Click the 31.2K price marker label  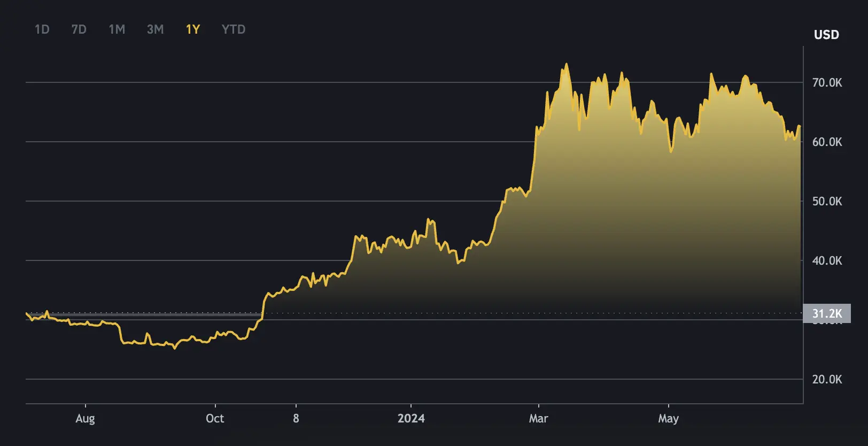(827, 313)
